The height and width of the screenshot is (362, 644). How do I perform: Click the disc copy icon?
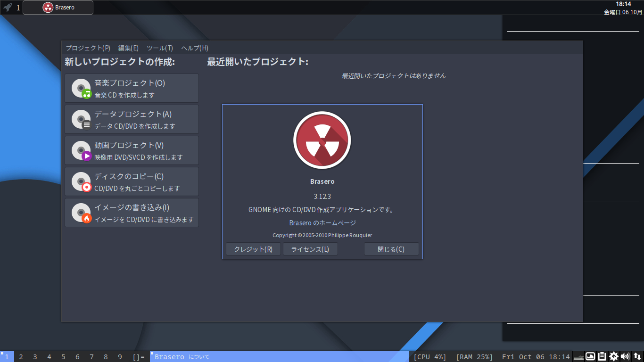click(x=81, y=181)
